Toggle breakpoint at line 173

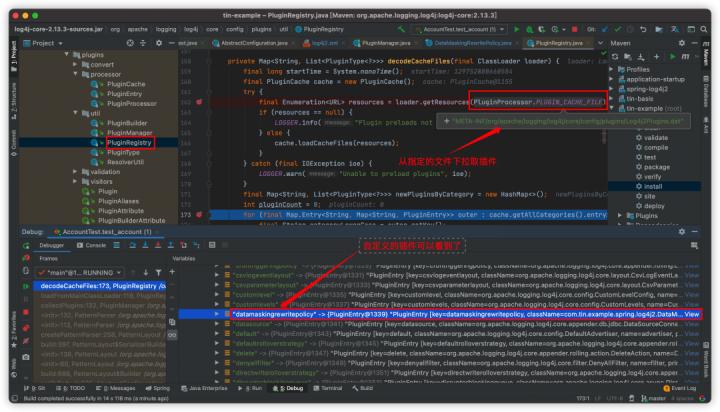[x=199, y=214]
